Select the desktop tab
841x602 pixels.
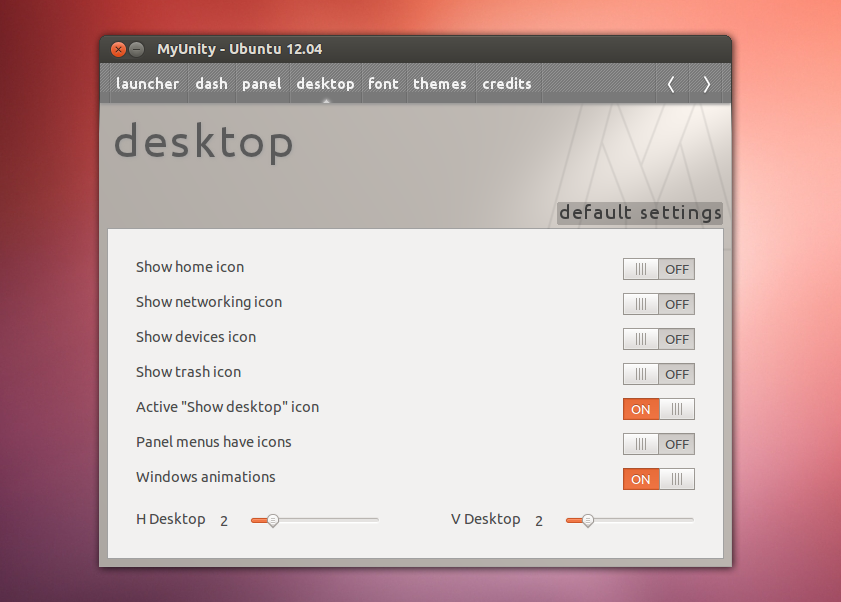pos(326,84)
